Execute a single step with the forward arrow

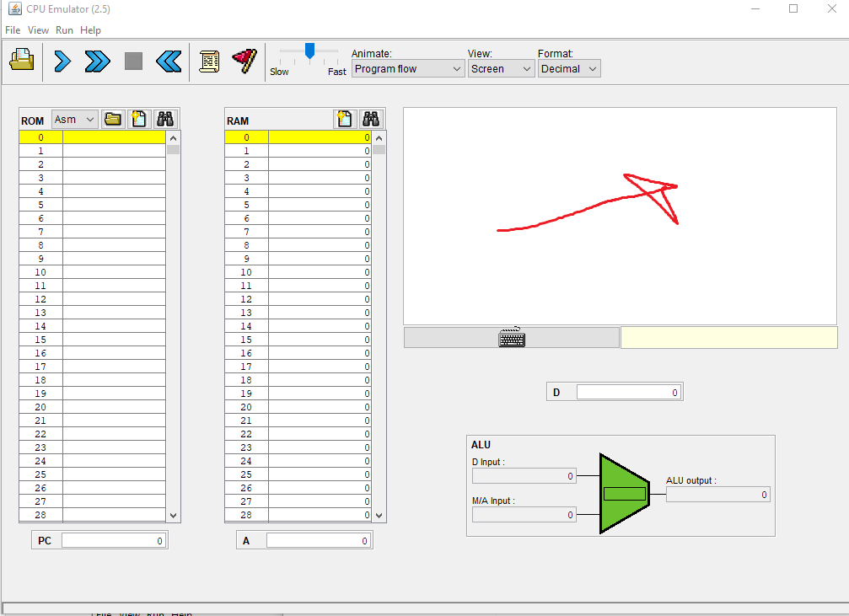(62, 60)
